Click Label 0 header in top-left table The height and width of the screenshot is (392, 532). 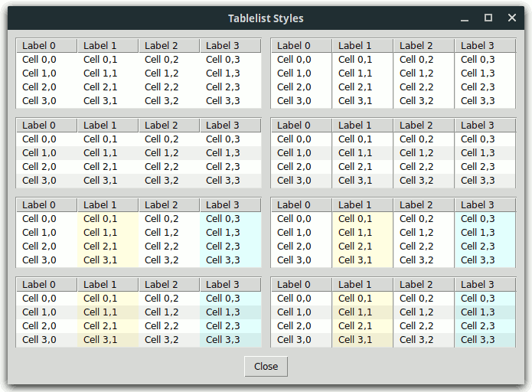tap(39, 46)
